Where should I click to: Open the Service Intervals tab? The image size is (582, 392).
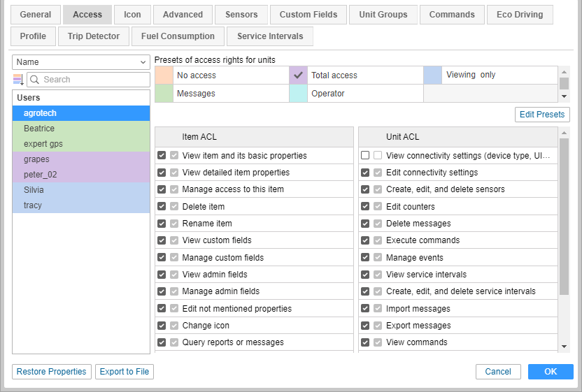[x=270, y=36]
